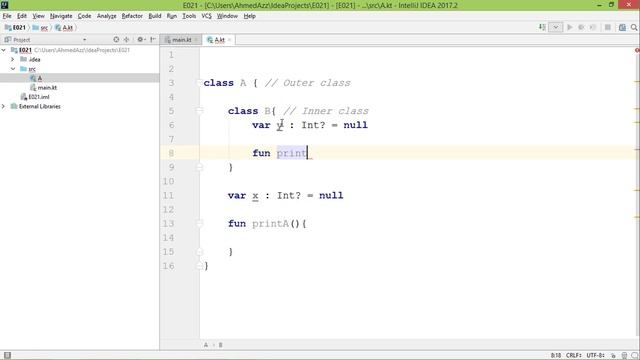
Task: Expand the External Libraries node
Action: (4, 106)
